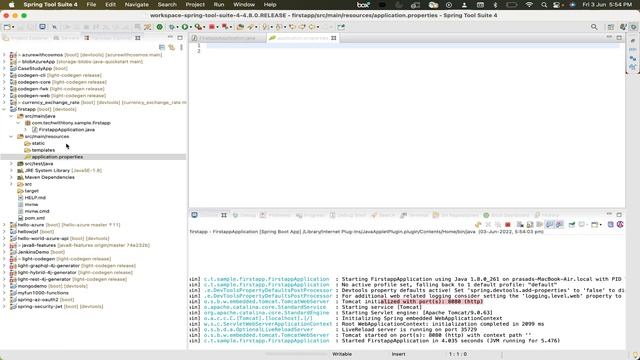Image resolution: width=640 pixels, height=360 pixels.
Task: Toggle Link with Editor in Project Explorer
Action: (172, 47)
